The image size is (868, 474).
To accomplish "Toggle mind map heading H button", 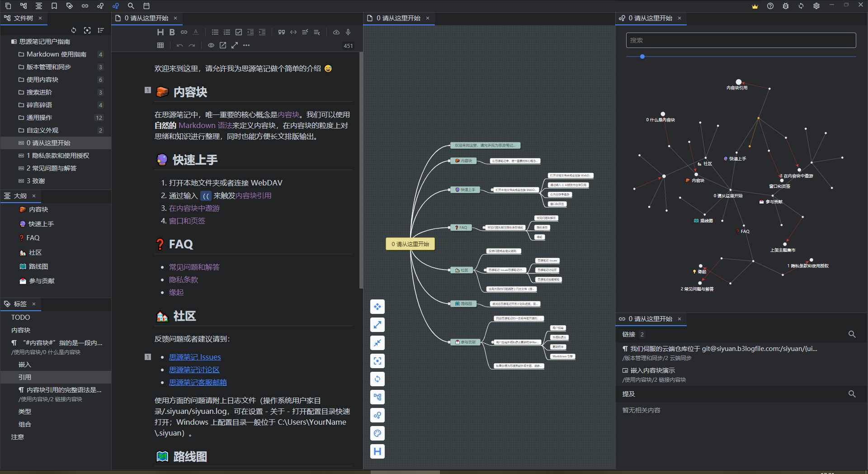I will click(377, 451).
